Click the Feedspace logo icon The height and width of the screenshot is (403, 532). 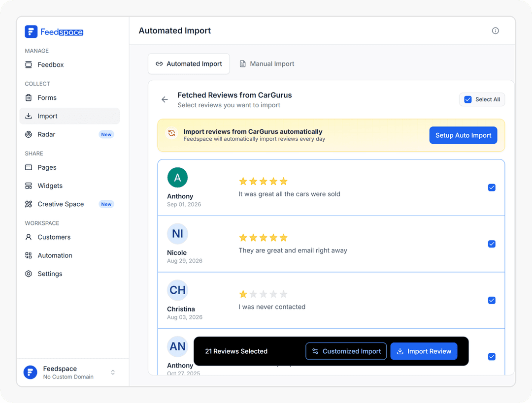pyautogui.click(x=31, y=32)
